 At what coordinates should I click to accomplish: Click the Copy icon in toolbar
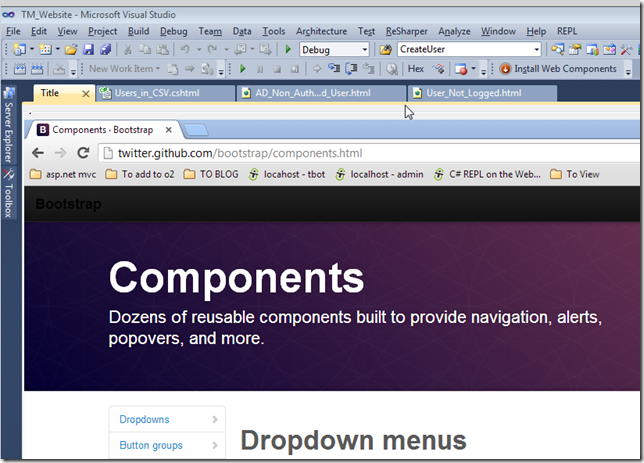tap(145, 50)
